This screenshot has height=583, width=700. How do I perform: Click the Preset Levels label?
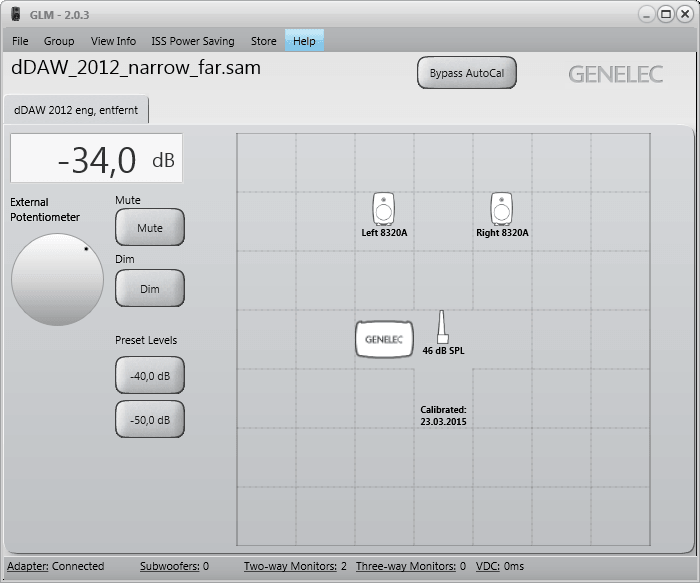[x=146, y=340]
